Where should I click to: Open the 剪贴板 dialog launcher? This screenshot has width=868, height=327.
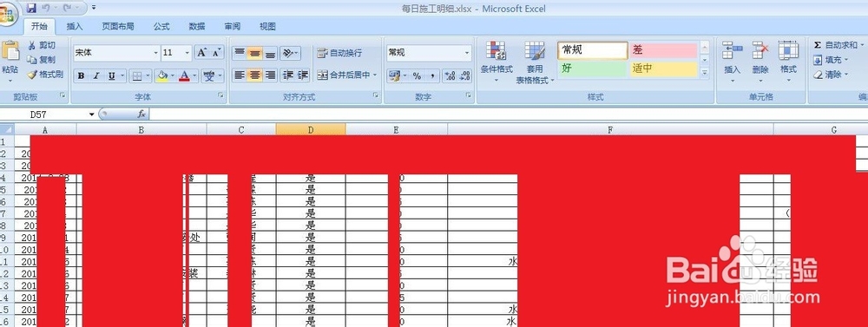click(62, 96)
